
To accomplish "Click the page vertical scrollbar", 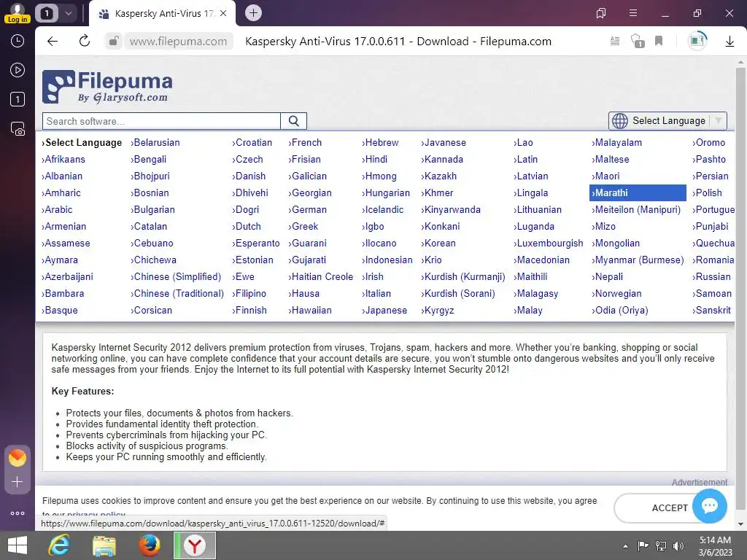I will tap(740, 287).
